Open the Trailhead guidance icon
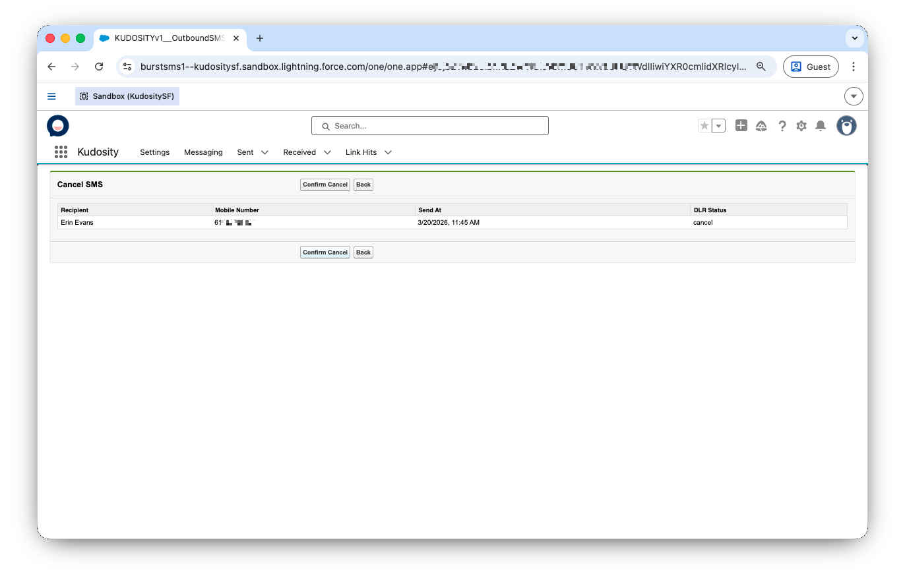Image resolution: width=905 pixels, height=588 pixels. tap(761, 126)
